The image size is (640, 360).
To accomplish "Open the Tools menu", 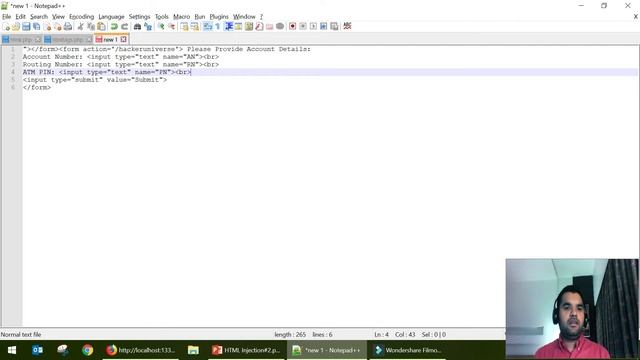I will (x=162, y=17).
